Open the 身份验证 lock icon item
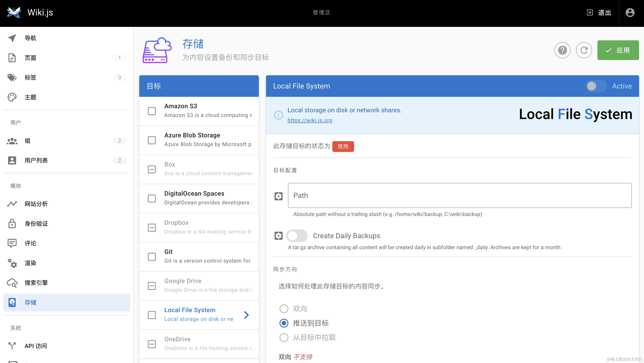The width and height of the screenshot is (644, 363). click(x=36, y=223)
